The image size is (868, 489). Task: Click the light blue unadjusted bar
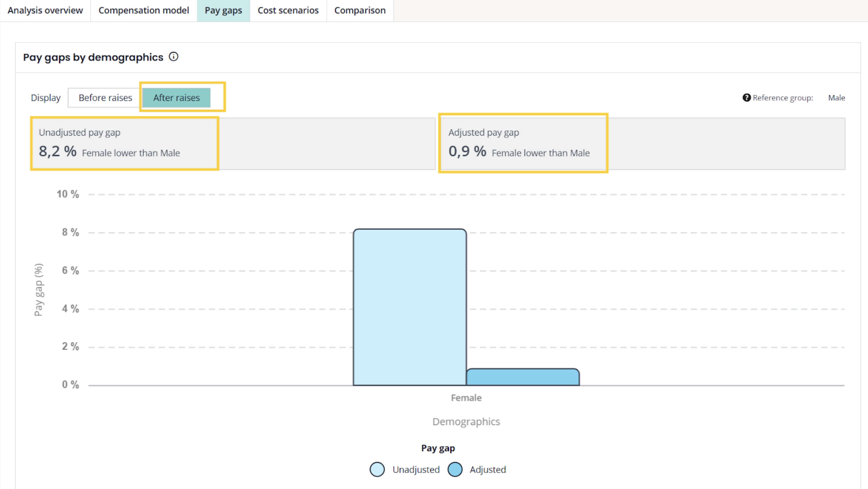tap(409, 307)
